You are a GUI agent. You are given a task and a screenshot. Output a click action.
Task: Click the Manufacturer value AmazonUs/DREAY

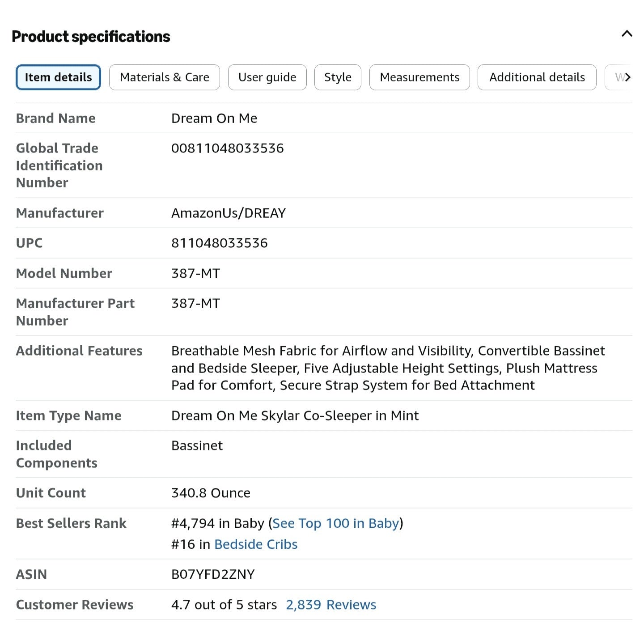229,213
